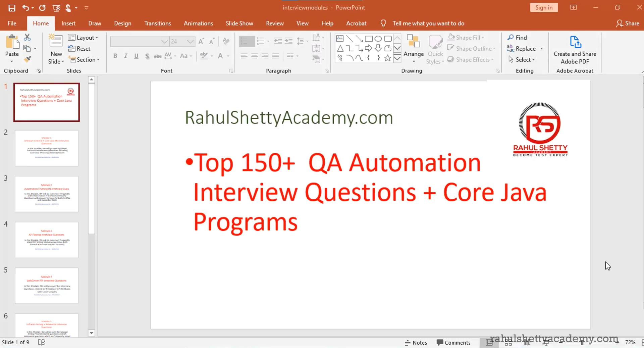Toggle Strikethrough formatting

click(157, 56)
